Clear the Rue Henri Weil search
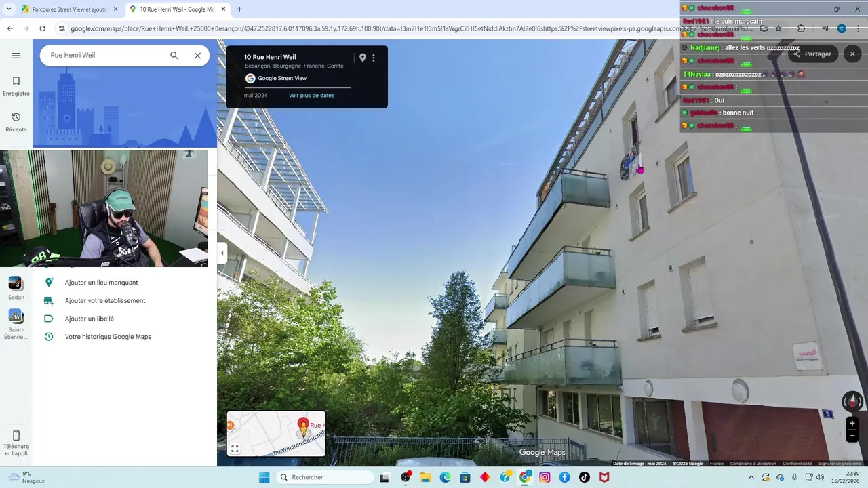The width and height of the screenshot is (868, 488). tap(197, 56)
